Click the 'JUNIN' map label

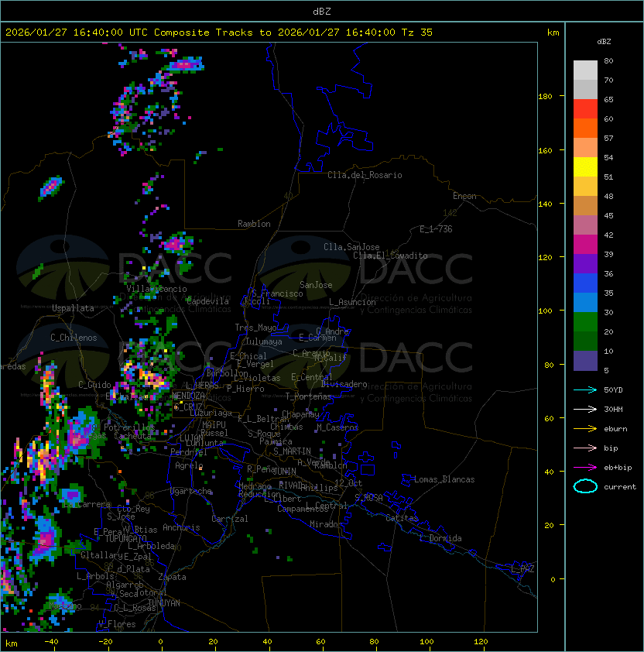tap(284, 471)
